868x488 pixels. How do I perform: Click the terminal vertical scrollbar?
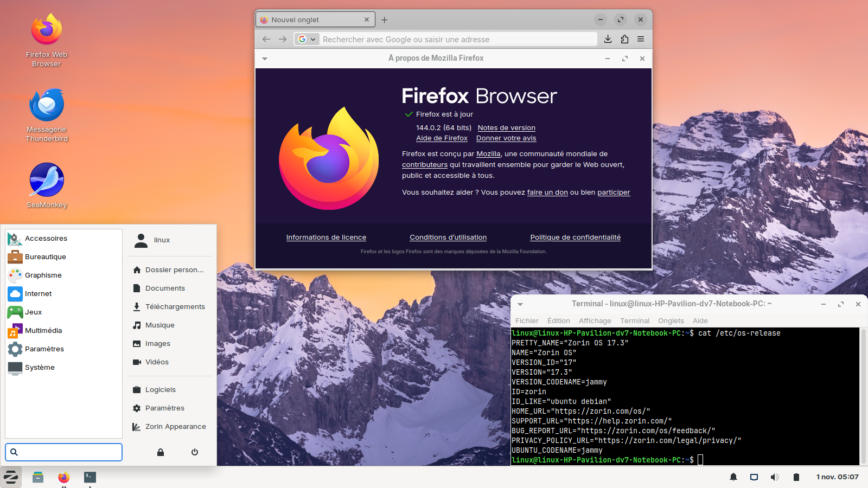click(x=863, y=396)
